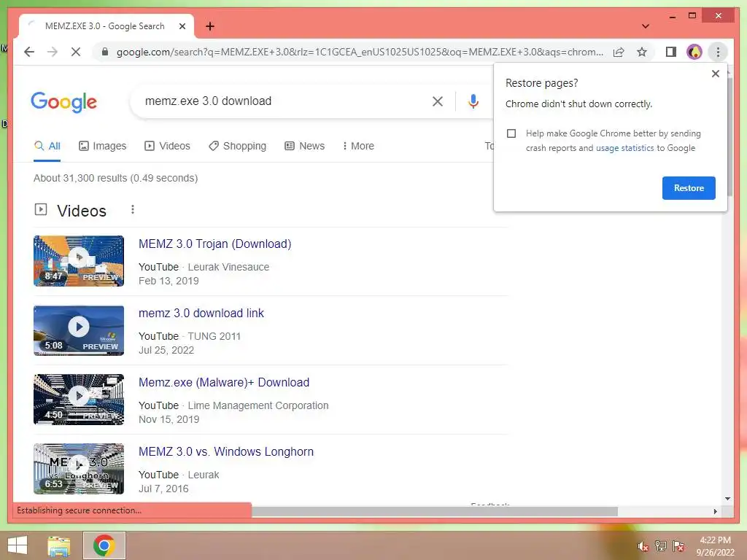Screen dimensions: 747x560
Task: Click the Chrome taskbar icon
Action: click(x=104, y=545)
